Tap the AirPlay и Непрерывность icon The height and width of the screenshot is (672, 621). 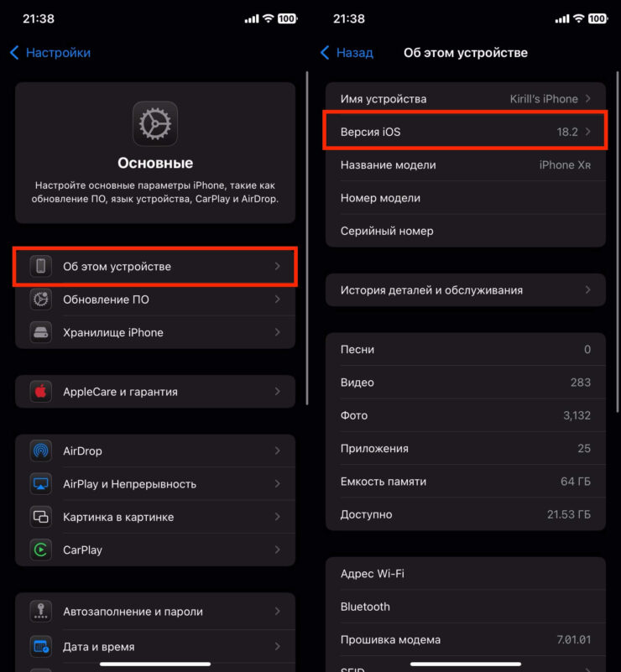pyautogui.click(x=40, y=484)
